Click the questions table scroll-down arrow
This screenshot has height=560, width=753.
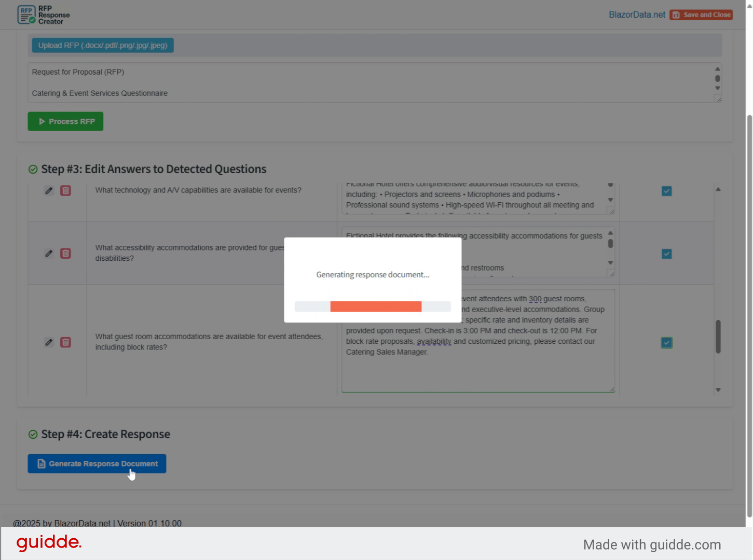click(718, 390)
